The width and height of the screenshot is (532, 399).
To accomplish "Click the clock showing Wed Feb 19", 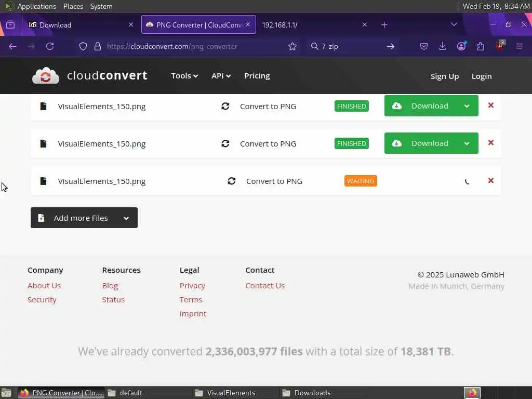I will [x=496, y=6].
